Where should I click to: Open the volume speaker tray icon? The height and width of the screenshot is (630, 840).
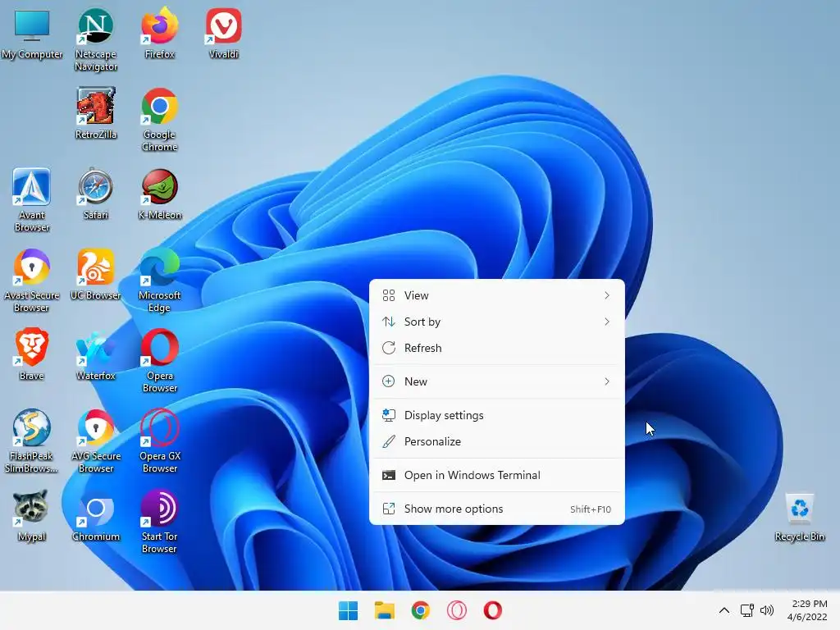coord(767,610)
